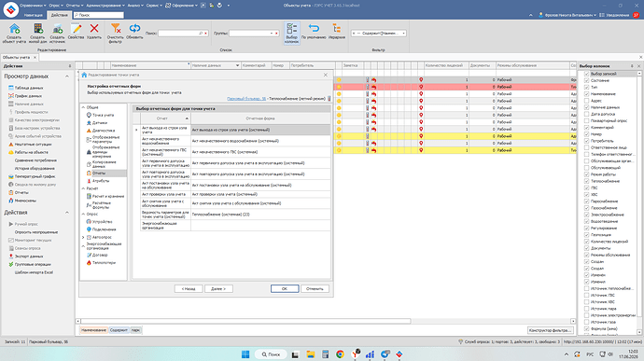Click Создать источник ribbon icon
The image size is (644, 361).
pyautogui.click(x=57, y=33)
